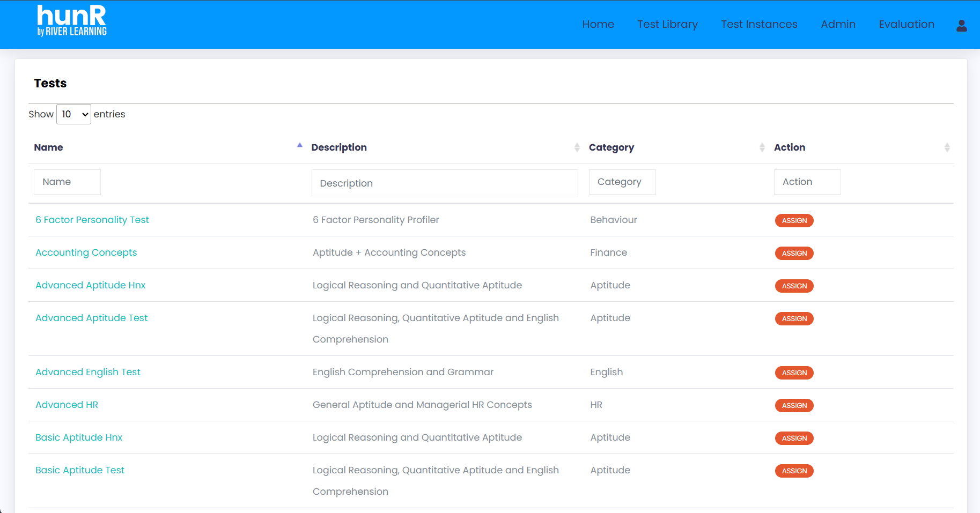Open the 6 Factor Personality Test link
Viewport: 980px width, 513px height.
[x=92, y=220]
